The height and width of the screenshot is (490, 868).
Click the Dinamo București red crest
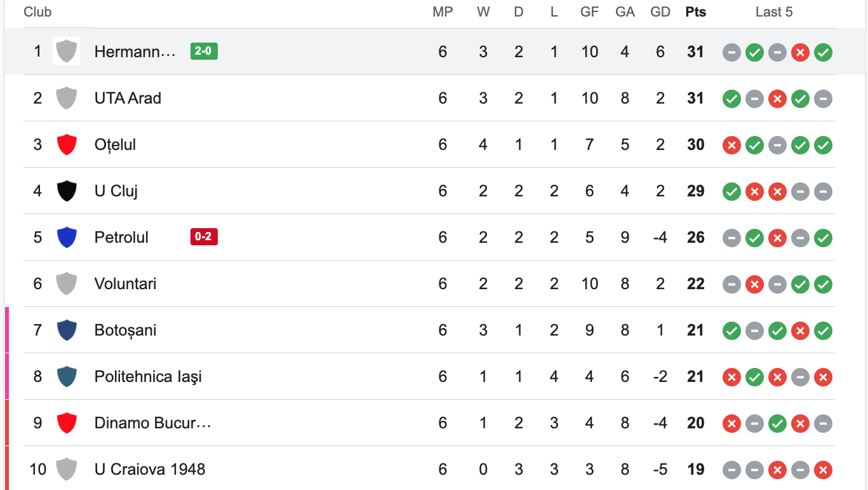click(x=67, y=423)
